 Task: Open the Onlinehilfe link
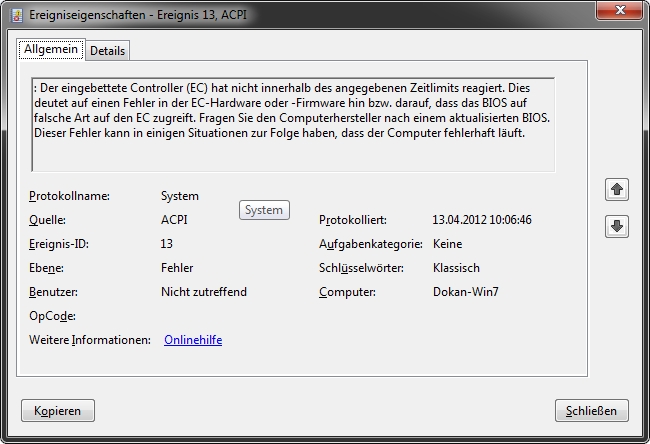193,340
